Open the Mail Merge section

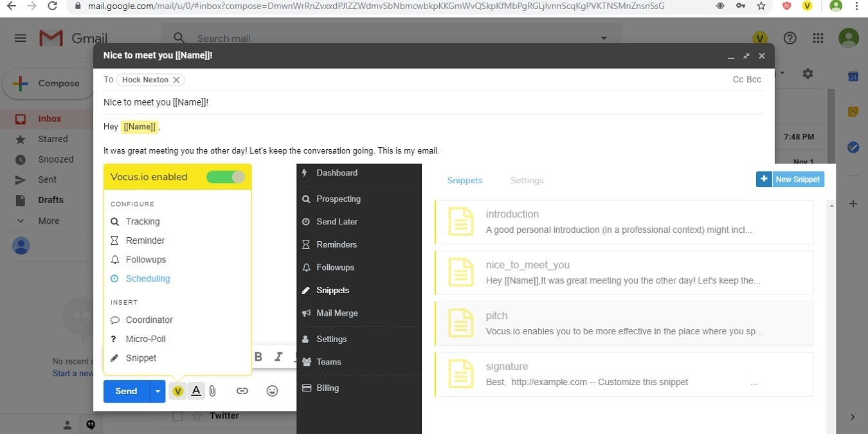(337, 313)
